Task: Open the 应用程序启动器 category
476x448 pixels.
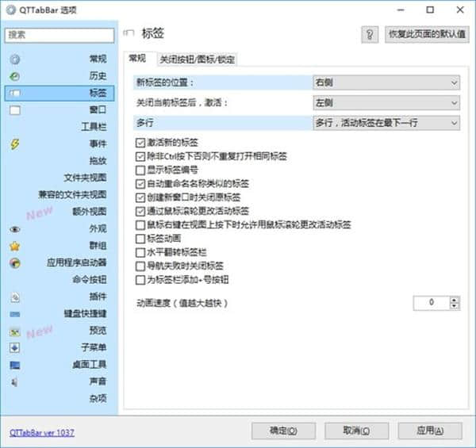Action: (x=59, y=262)
